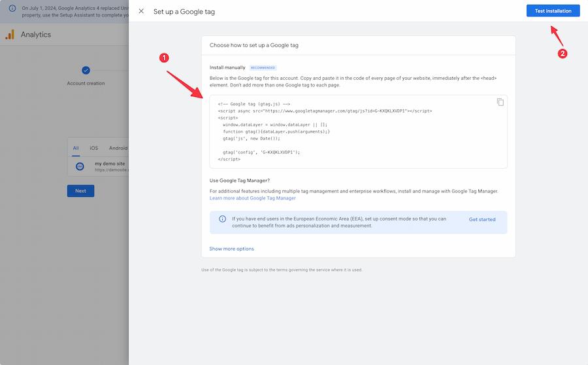The width and height of the screenshot is (588, 365).
Task: Select the my demo site web stream globe icon
Action: (80, 166)
